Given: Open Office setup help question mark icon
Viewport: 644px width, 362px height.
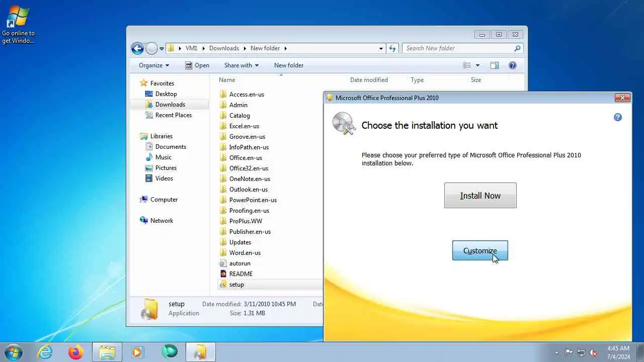Looking at the screenshot, I should point(618,117).
